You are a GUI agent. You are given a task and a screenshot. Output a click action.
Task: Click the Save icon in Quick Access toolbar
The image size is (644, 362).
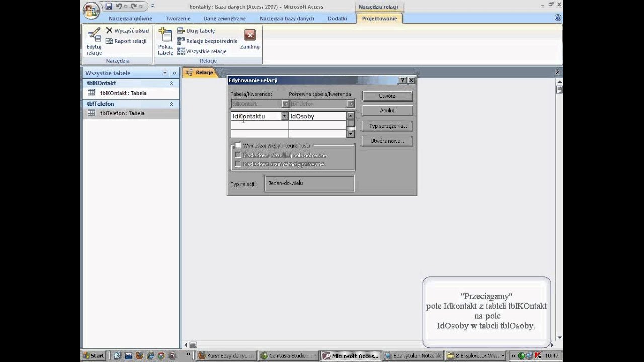109,6
